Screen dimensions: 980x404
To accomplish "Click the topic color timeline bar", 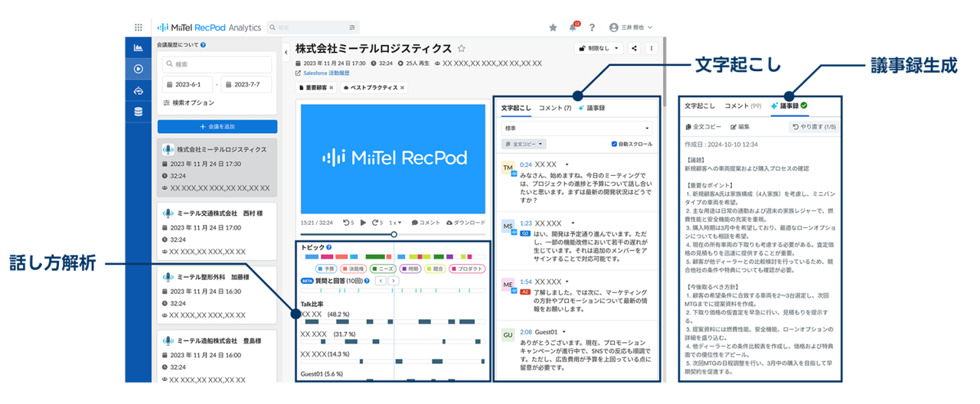I will pyautogui.click(x=393, y=257).
